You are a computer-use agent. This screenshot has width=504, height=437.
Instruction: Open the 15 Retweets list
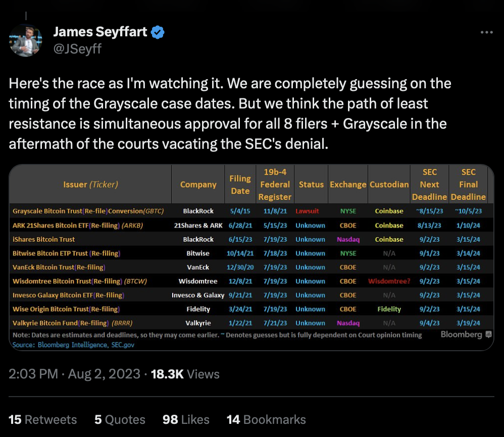pos(43,420)
